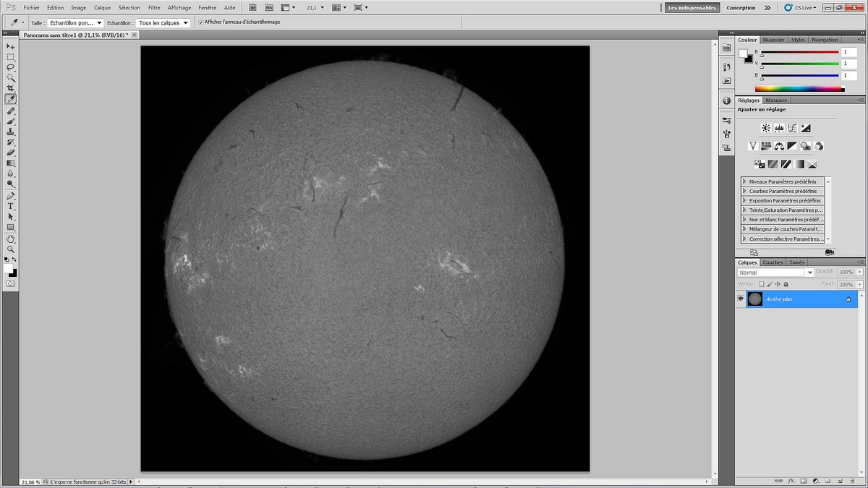Add a Vibrance adjustment
Image resolution: width=868 pixels, height=488 pixels.
752,146
